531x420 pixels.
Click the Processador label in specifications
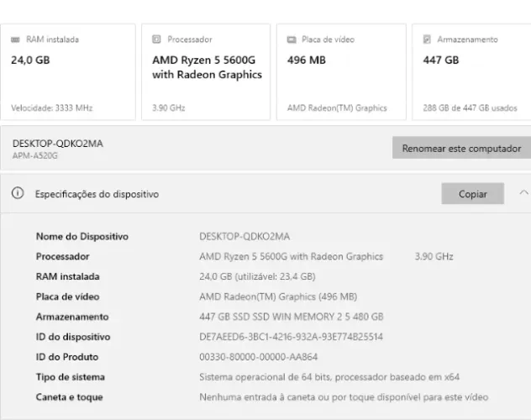coord(63,256)
